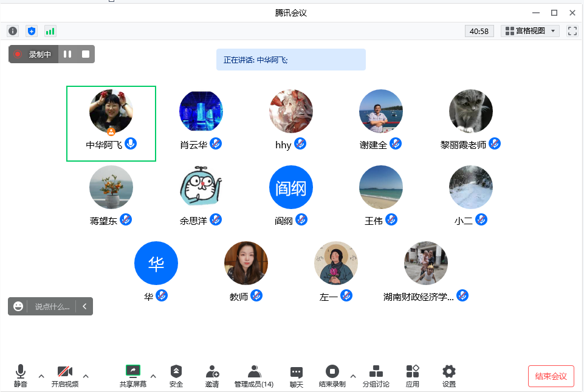Screen dimensions: 584x392
Task: Toggle 静音 microphone mute
Action: point(21,375)
